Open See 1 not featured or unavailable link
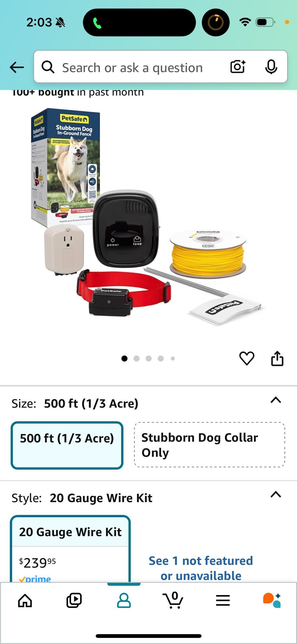Screen dimensions: 297x644 (x=201, y=568)
